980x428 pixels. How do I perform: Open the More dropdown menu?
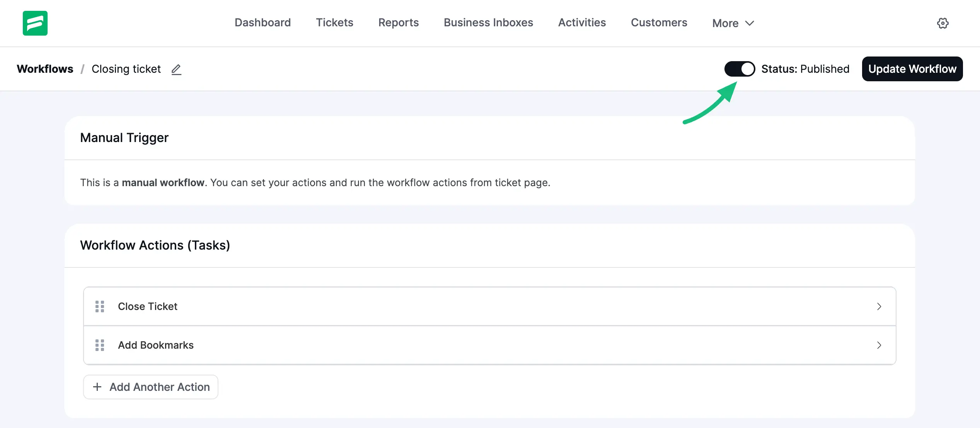(732, 23)
